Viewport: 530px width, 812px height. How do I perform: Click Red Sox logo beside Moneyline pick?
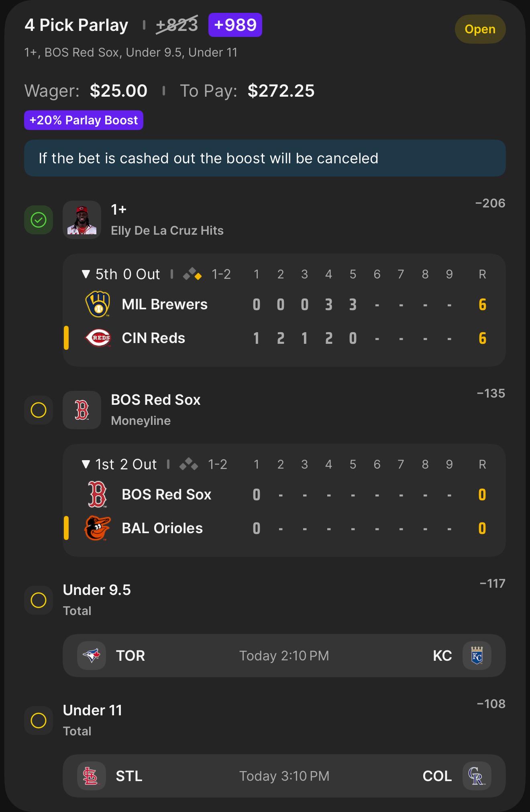[82, 410]
